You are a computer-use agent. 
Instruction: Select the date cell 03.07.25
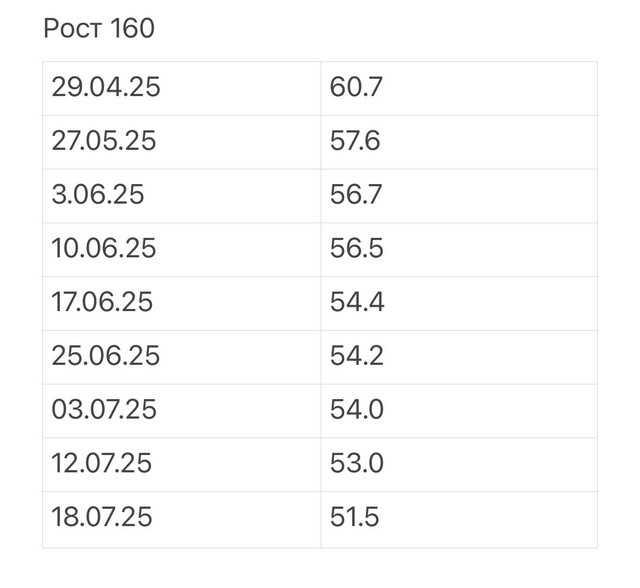pos(182,411)
